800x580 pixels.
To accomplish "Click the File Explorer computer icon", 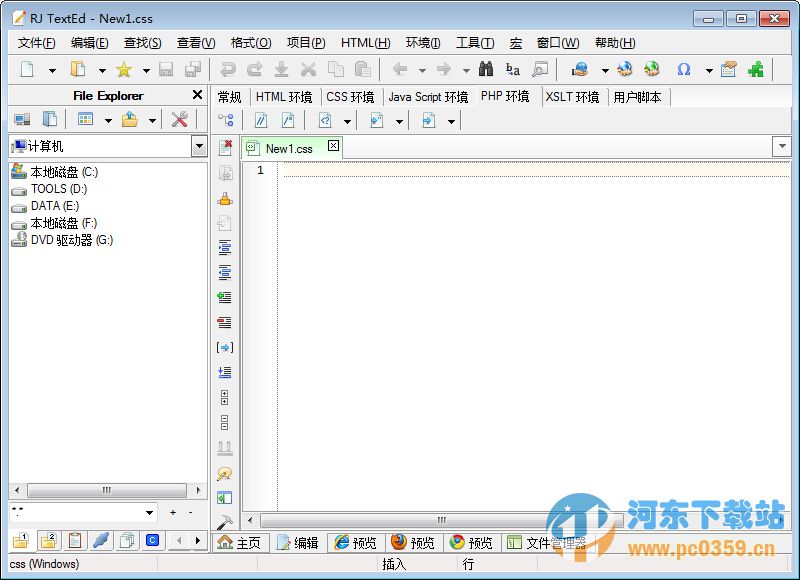I will 22,119.
